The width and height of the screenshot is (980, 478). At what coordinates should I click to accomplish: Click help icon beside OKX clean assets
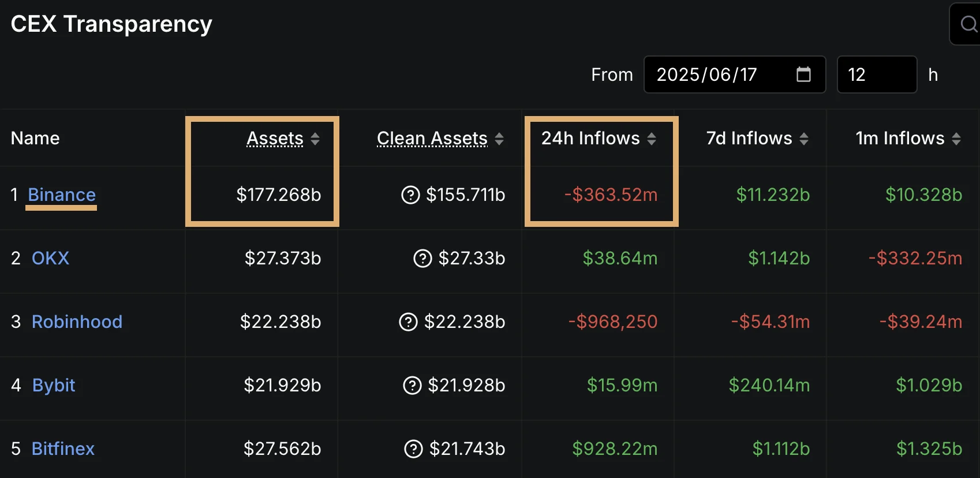423,258
